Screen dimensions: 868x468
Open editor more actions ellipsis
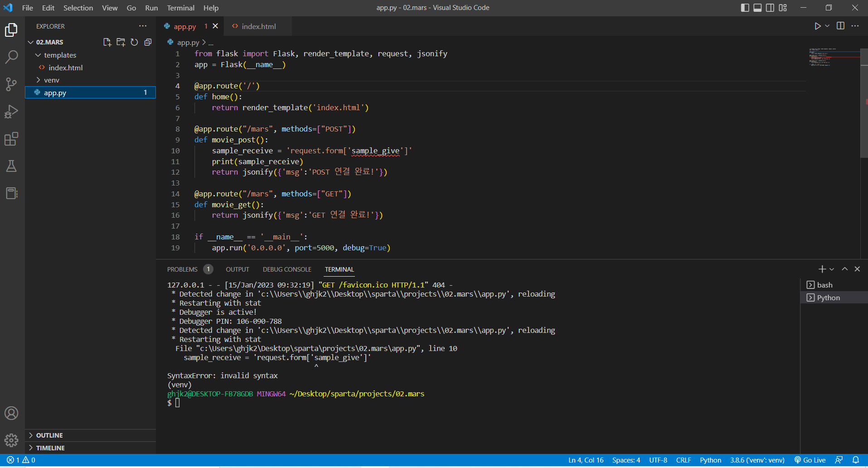[855, 26]
